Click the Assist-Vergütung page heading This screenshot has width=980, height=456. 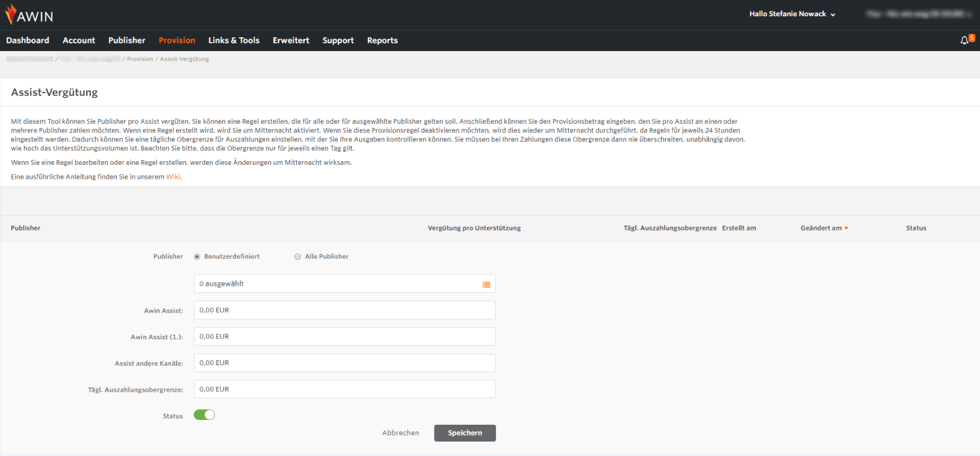(x=54, y=92)
